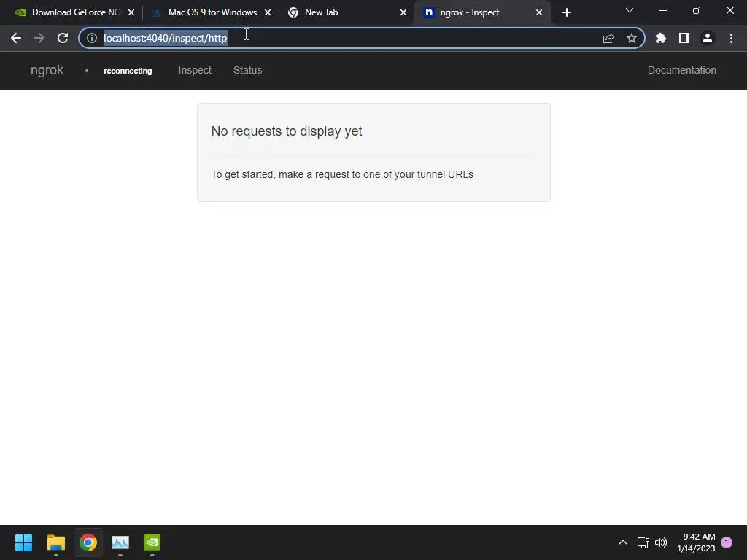The height and width of the screenshot is (560, 747).
Task: Open the NVIDIA GeForce taskbar icon
Action: (152, 542)
